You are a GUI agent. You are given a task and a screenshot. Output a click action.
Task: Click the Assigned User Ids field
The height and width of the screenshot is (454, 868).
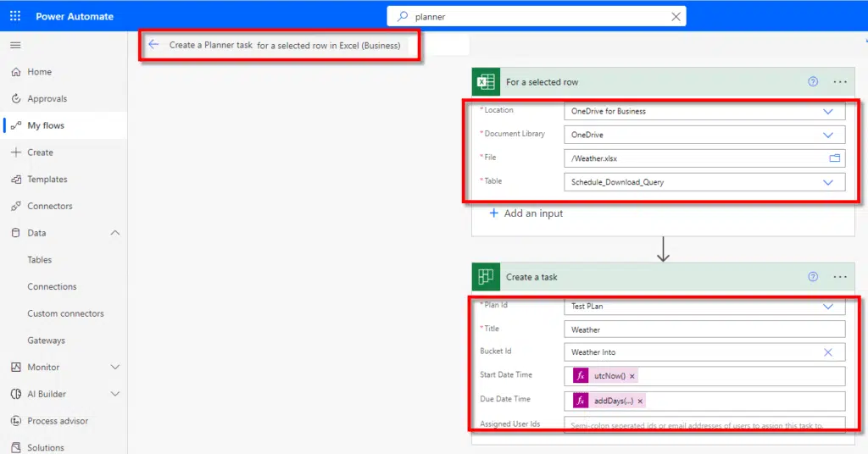pos(704,425)
